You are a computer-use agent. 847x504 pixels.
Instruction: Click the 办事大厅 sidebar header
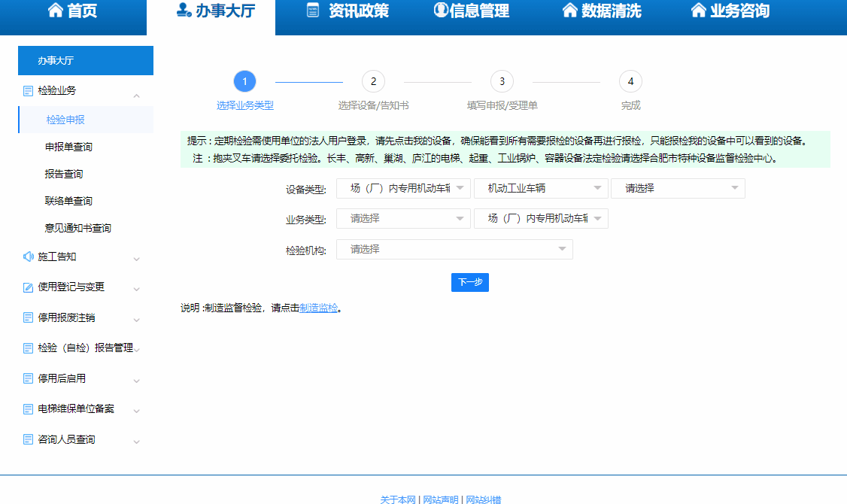tap(86, 60)
